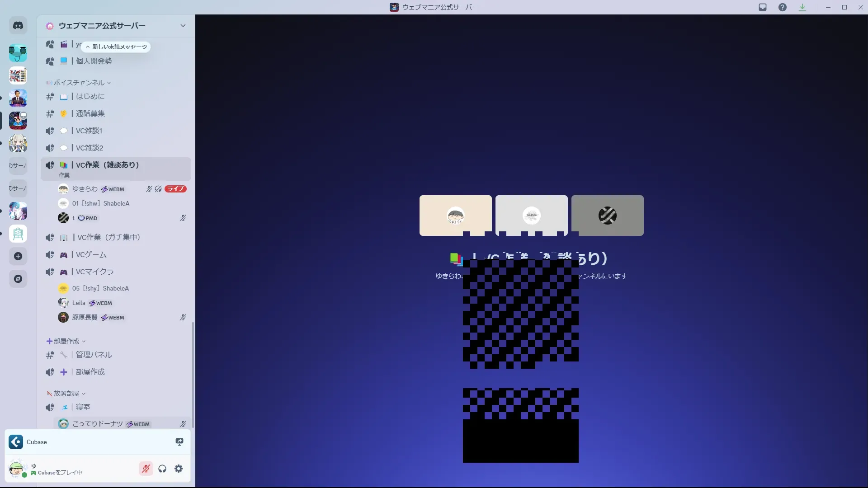
Task: Toggle headphone deafen button
Action: 162,469
